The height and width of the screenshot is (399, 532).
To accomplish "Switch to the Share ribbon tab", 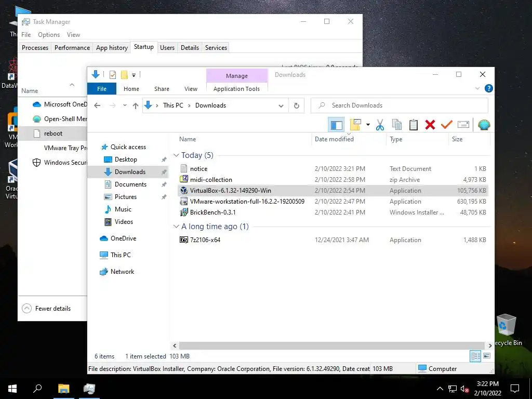I will tap(162, 88).
